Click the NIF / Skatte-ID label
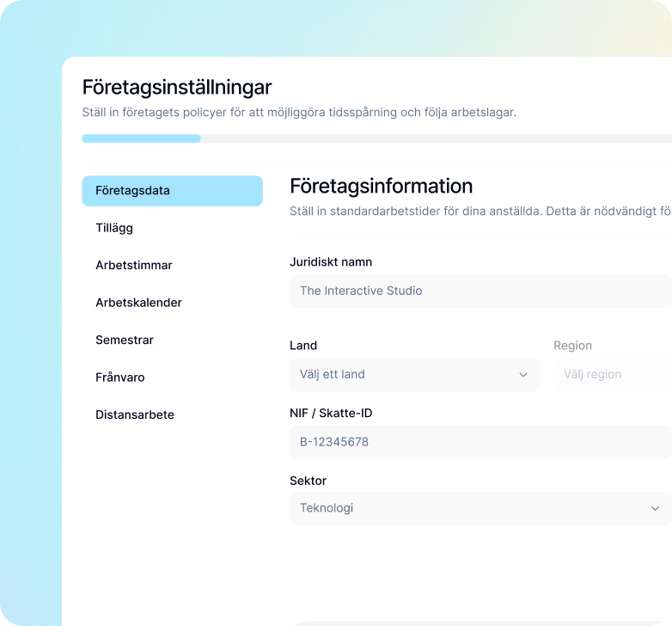672x626 pixels. click(x=332, y=414)
